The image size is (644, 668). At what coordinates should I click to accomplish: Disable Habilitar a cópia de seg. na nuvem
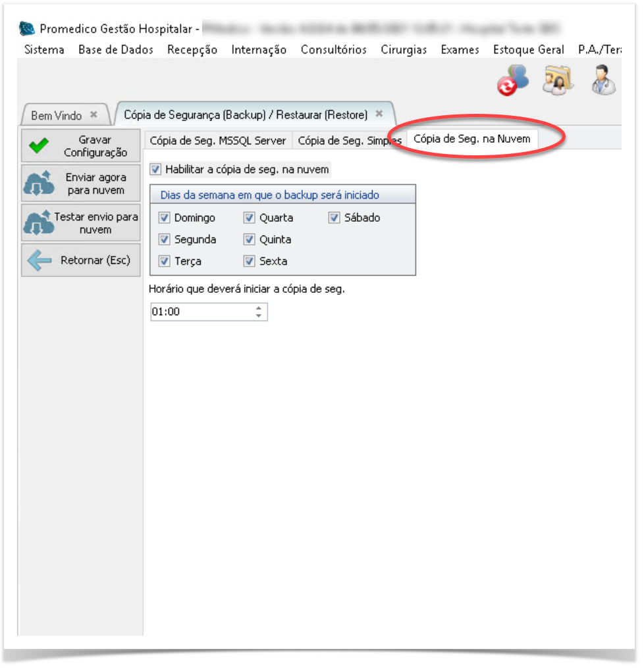pyautogui.click(x=156, y=170)
